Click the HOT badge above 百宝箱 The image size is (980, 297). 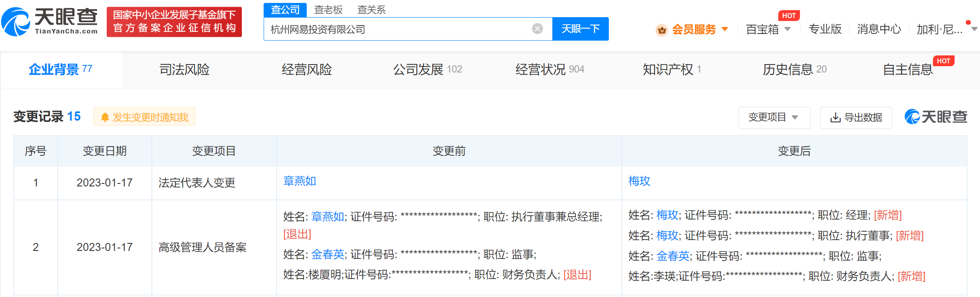789,15
